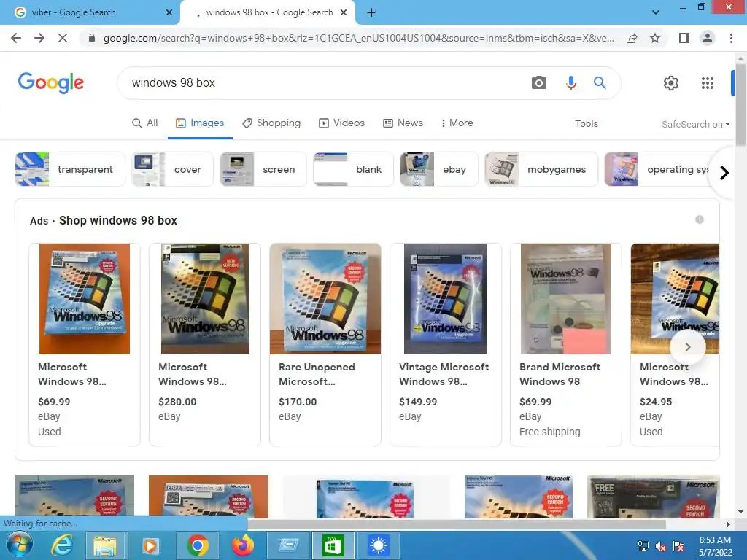Screen dimensions: 747x560
Task: Open File Explorer from taskbar
Action: (105, 545)
